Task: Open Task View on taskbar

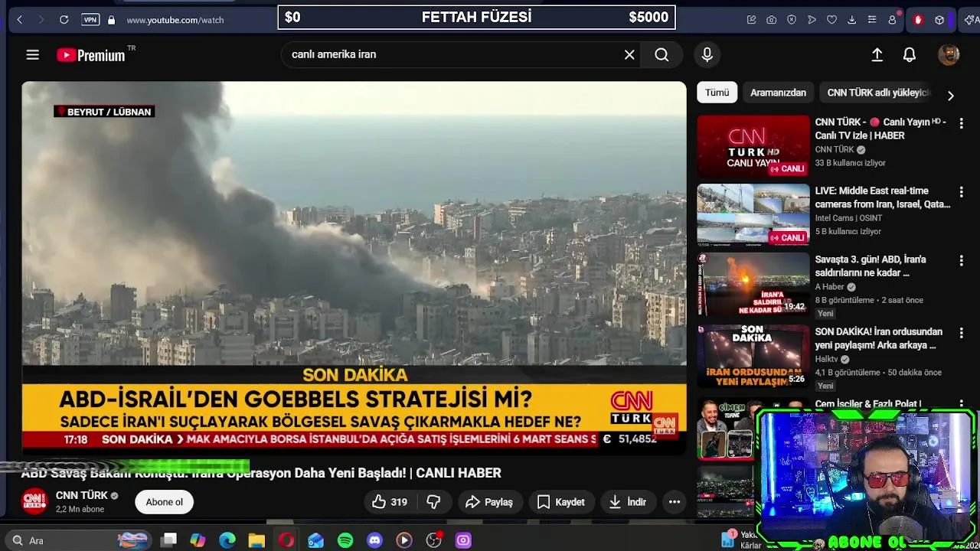Action: pyautogui.click(x=169, y=540)
